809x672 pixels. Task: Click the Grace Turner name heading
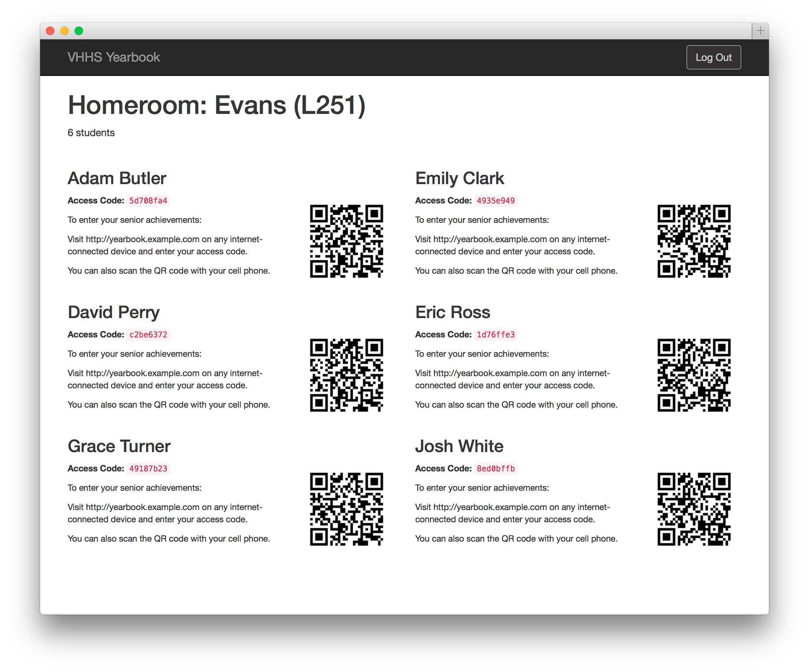(119, 446)
